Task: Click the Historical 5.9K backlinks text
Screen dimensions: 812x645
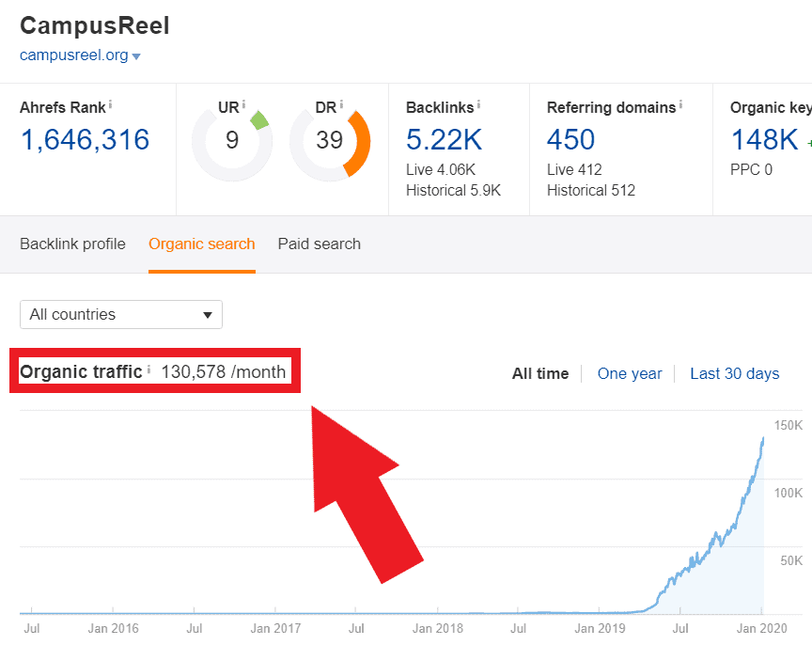Action: click(453, 190)
